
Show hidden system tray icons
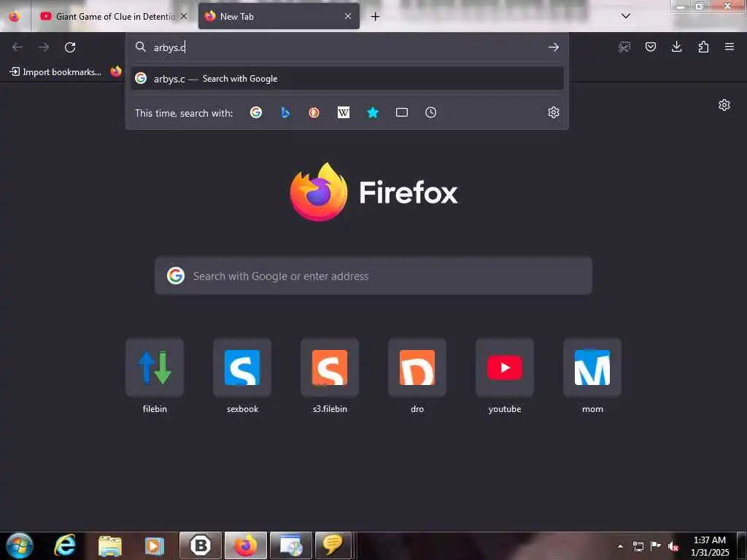pyautogui.click(x=620, y=546)
